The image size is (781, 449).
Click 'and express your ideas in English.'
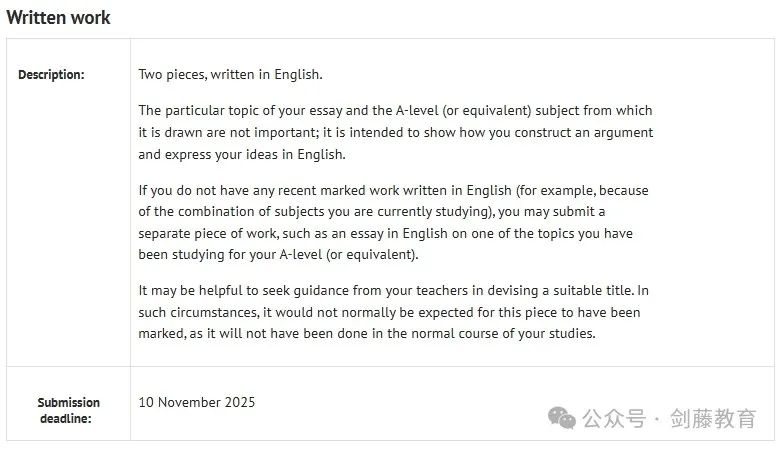[242, 154]
